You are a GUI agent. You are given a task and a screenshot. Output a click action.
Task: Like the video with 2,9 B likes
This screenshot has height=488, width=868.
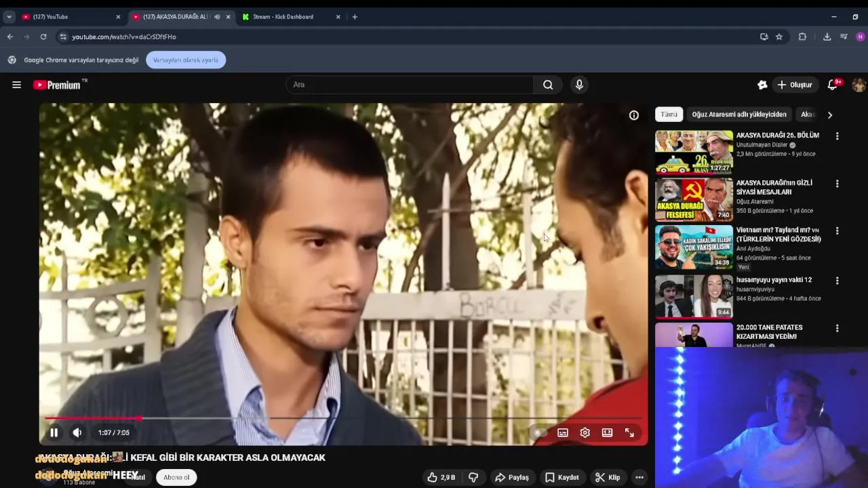pos(441,477)
